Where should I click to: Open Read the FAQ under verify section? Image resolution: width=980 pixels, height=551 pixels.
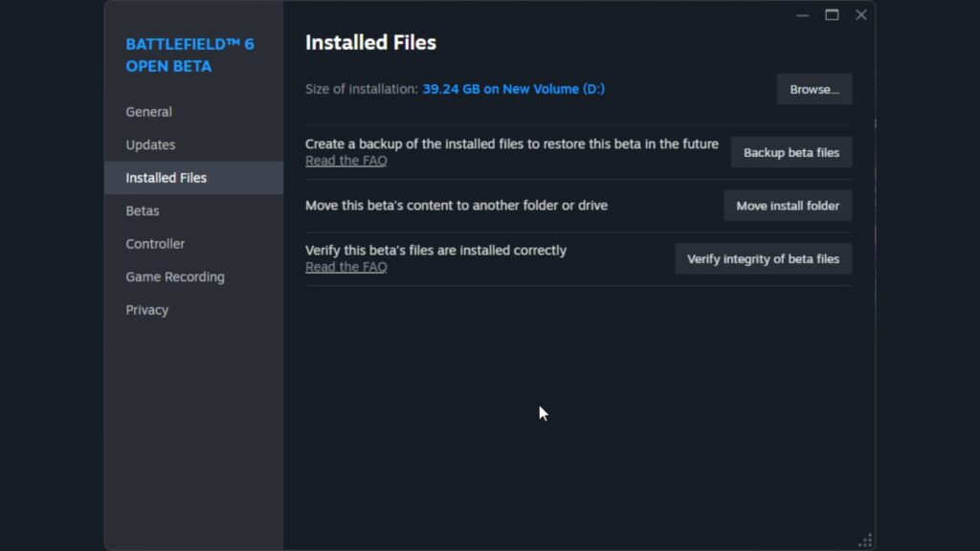coord(345,266)
